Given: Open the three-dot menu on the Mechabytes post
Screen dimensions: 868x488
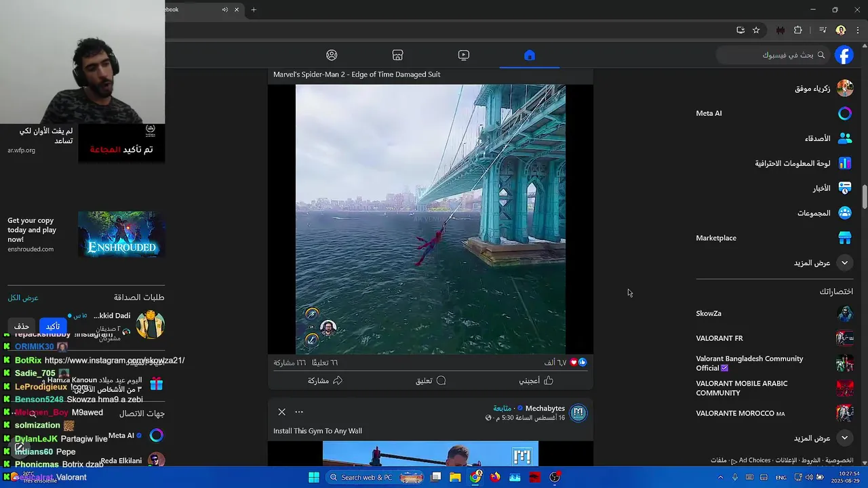Looking at the screenshot, I should tap(299, 411).
